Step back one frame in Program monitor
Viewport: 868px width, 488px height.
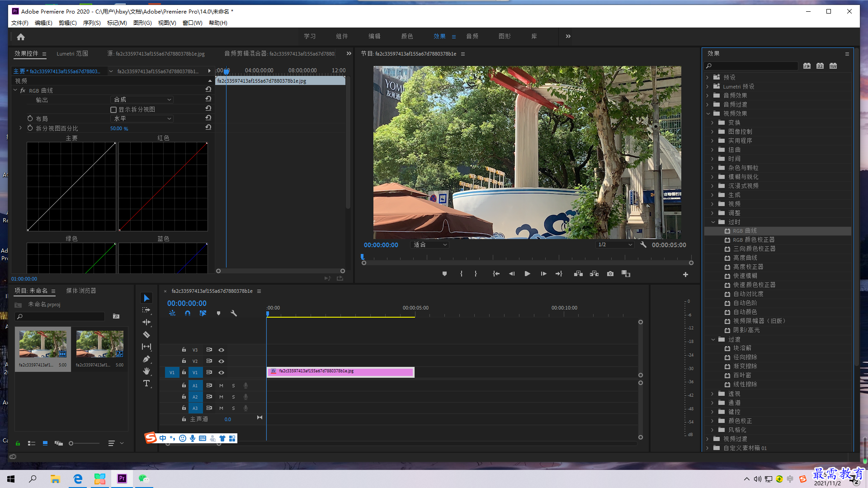pyautogui.click(x=512, y=274)
